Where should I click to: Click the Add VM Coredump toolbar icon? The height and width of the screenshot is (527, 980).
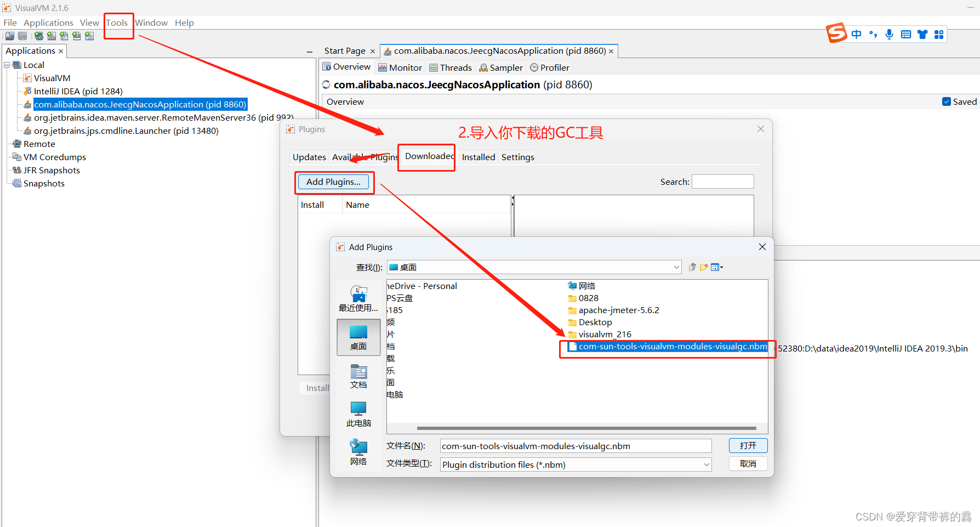coord(64,36)
